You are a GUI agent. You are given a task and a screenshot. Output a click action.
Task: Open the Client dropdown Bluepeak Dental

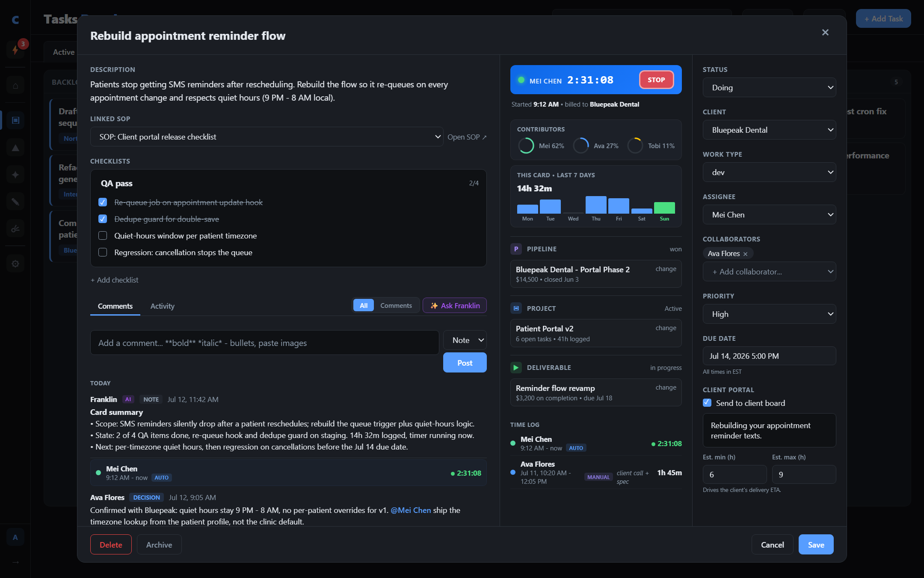(769, 130)
